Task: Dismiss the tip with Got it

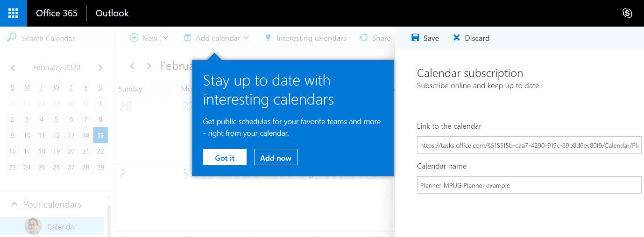Action: click(x=225, y=157)
